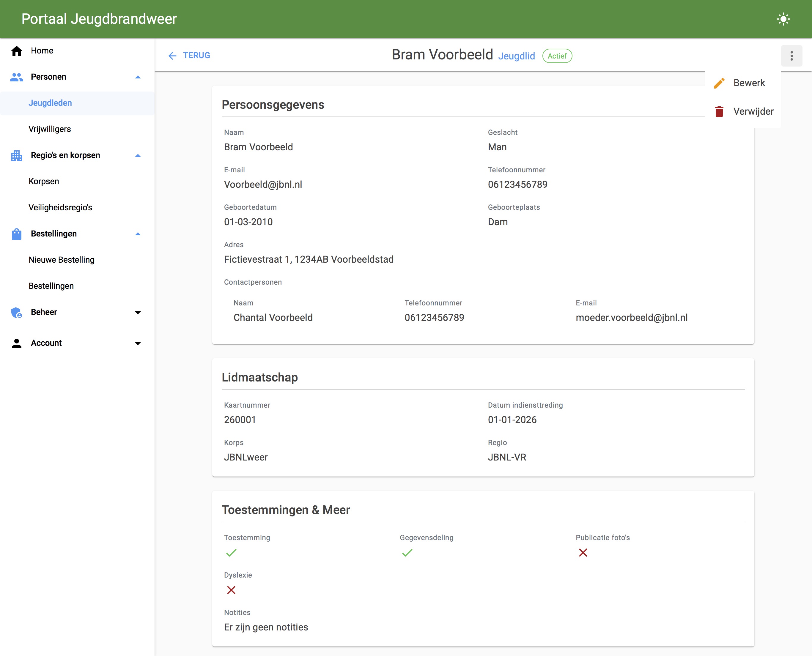
Task: Click the Regio value JBNL-VR
Action: pyautogui.click(x=507, y=457)
